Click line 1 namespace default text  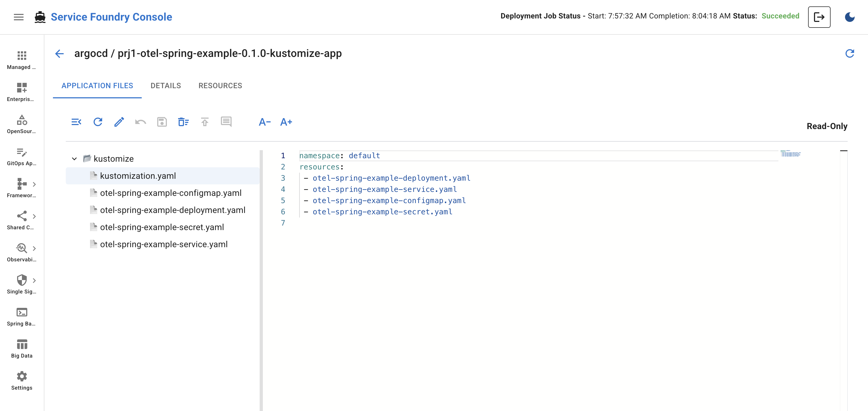[340, 156]
